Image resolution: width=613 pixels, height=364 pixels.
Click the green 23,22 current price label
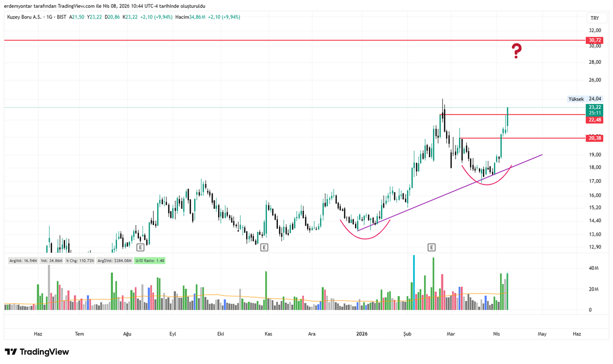tap(593, 108)
